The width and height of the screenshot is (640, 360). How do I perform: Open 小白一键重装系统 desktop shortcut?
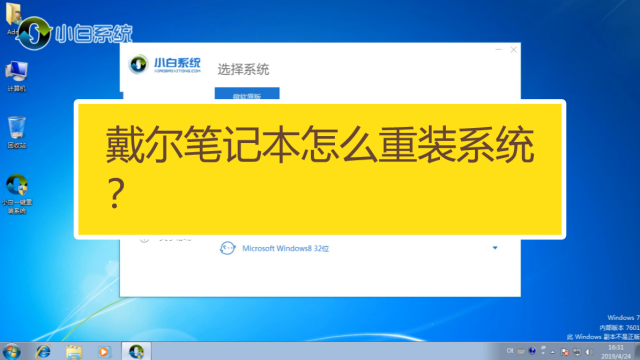[17, 194]
